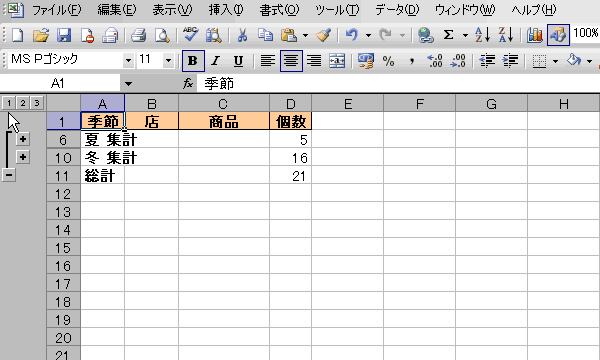Image resolution: width=600 pixels, height=360 pixels.
Task: Open the データ(D) menu
Action: coord(397,10)
